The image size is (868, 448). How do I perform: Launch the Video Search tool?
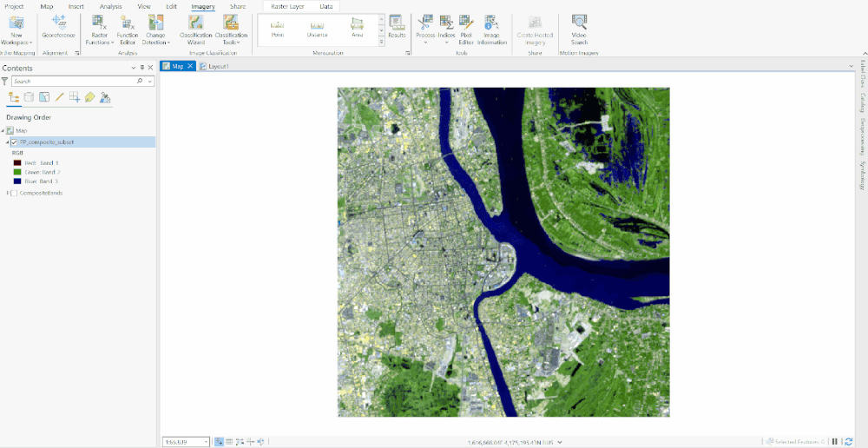579,30
